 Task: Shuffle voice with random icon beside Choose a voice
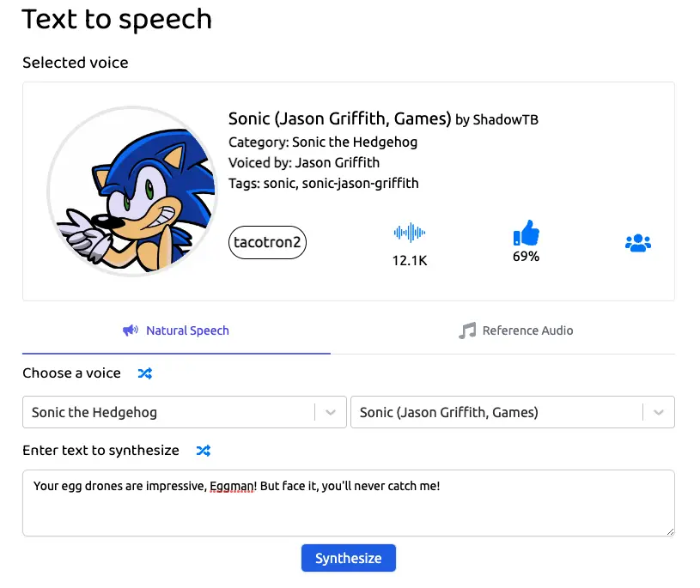[144, 373]
